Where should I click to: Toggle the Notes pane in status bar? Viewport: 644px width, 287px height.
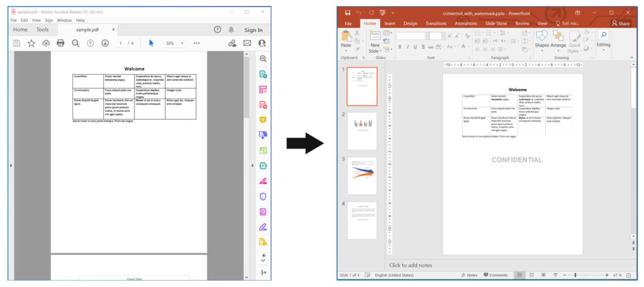coord(469,275)
